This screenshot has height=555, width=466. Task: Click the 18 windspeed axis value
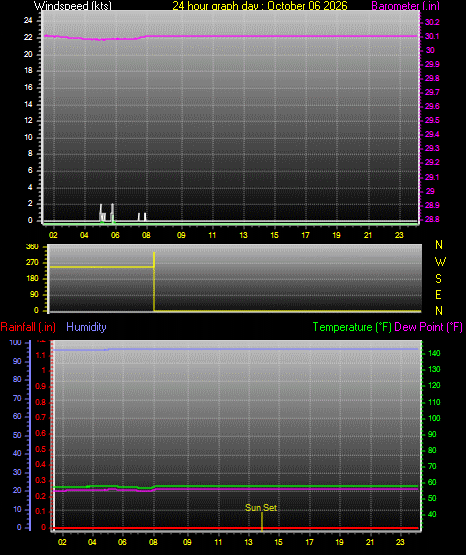click(x=28, y=70)
